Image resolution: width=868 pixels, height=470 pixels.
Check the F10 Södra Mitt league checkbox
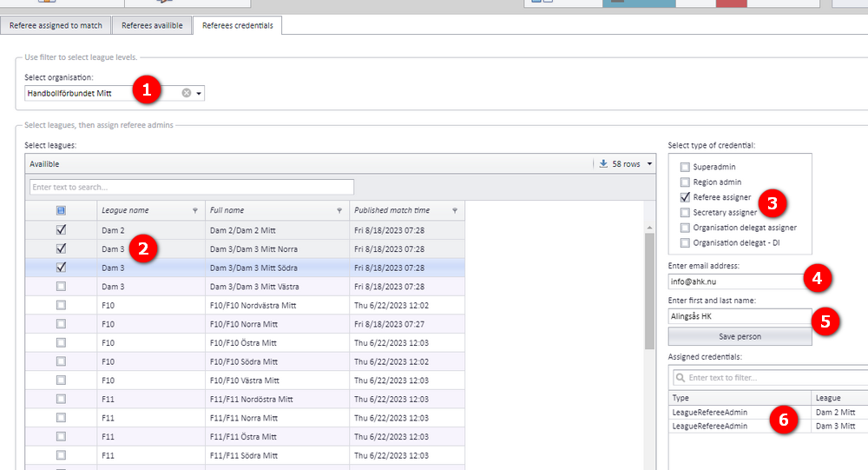(x=61, y=361)
